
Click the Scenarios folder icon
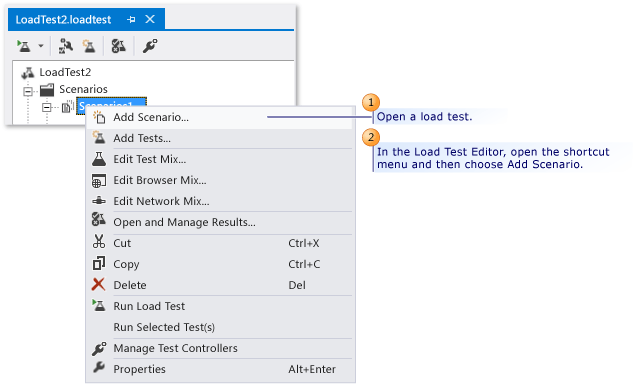47,90
